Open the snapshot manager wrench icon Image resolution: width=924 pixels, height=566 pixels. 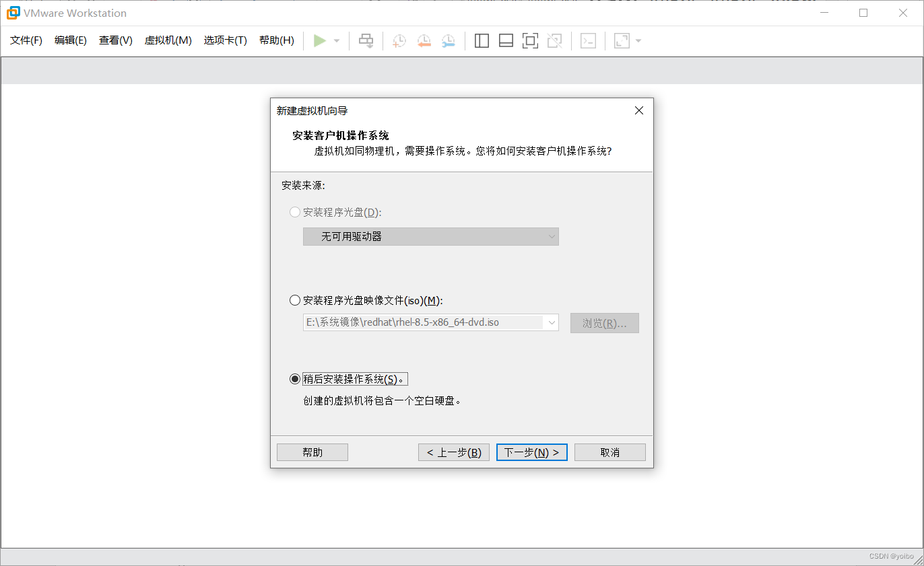(x=448, y=41)
